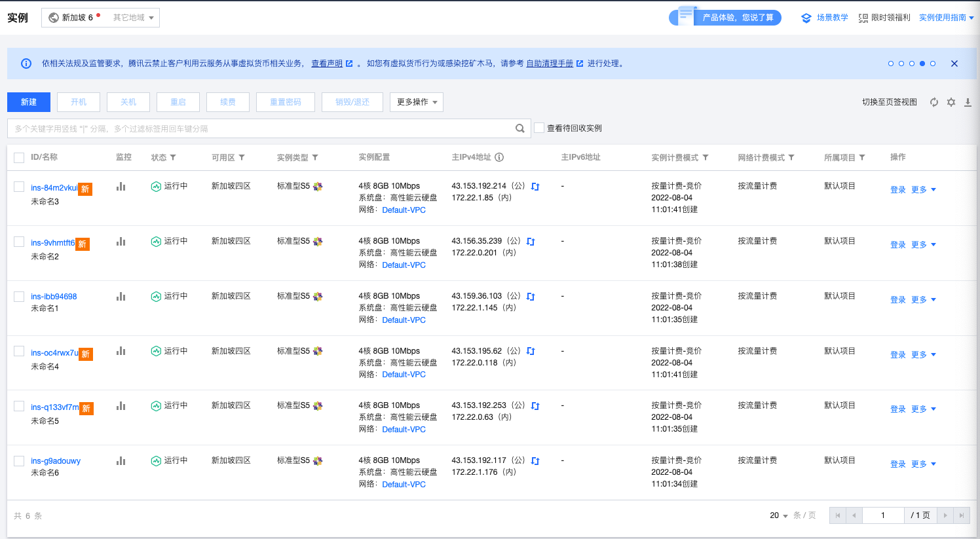Enable 查看待回收实例 checkbox
Image resolution: width=980 pixels, height=539 pixels.
(x=539, y=128)
